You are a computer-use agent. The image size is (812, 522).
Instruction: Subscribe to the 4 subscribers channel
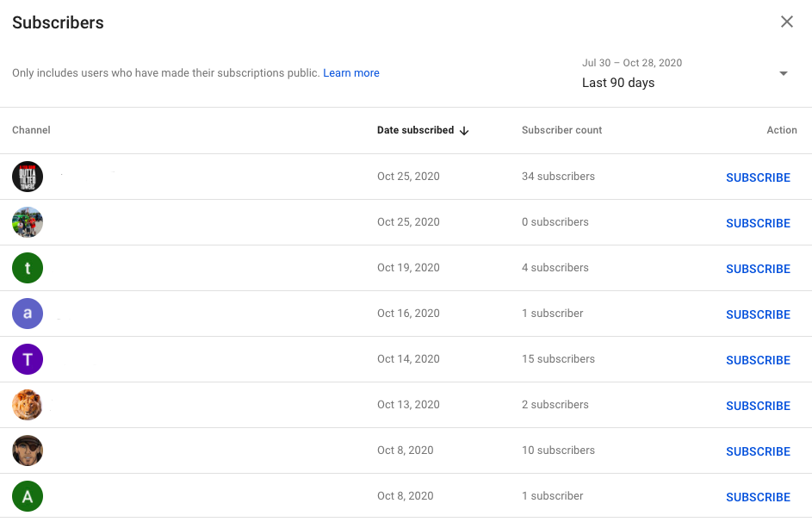pyautogui.click(x=758, y=269)
